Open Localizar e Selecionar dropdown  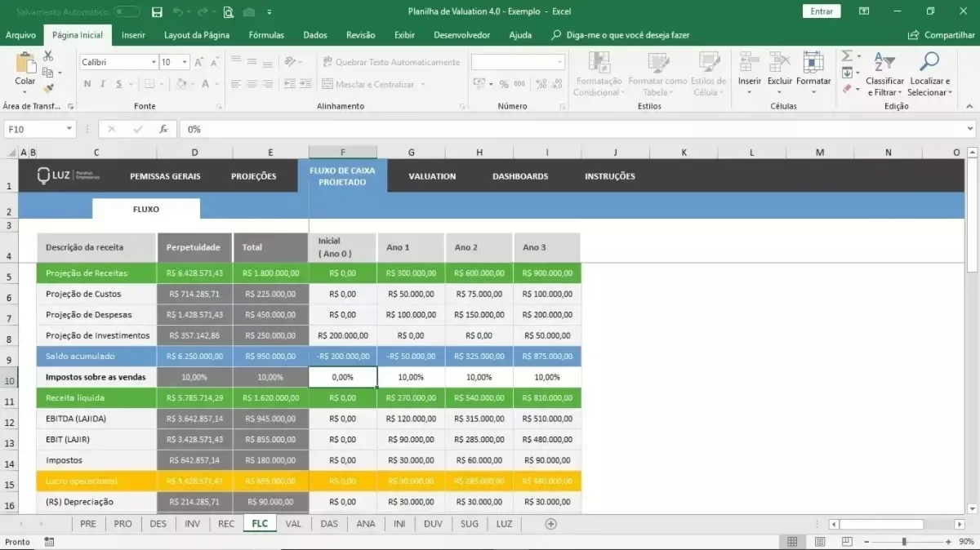929,76
